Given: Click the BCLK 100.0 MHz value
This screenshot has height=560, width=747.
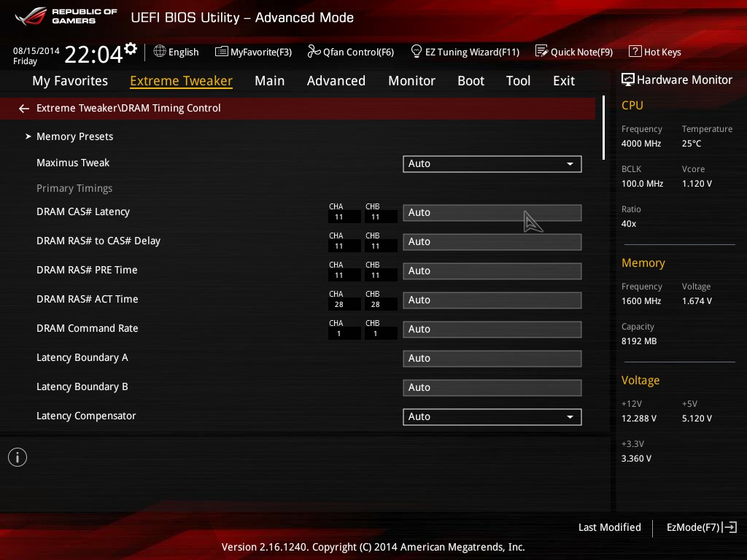Looking at the screenshot, I should click(642, 184).
